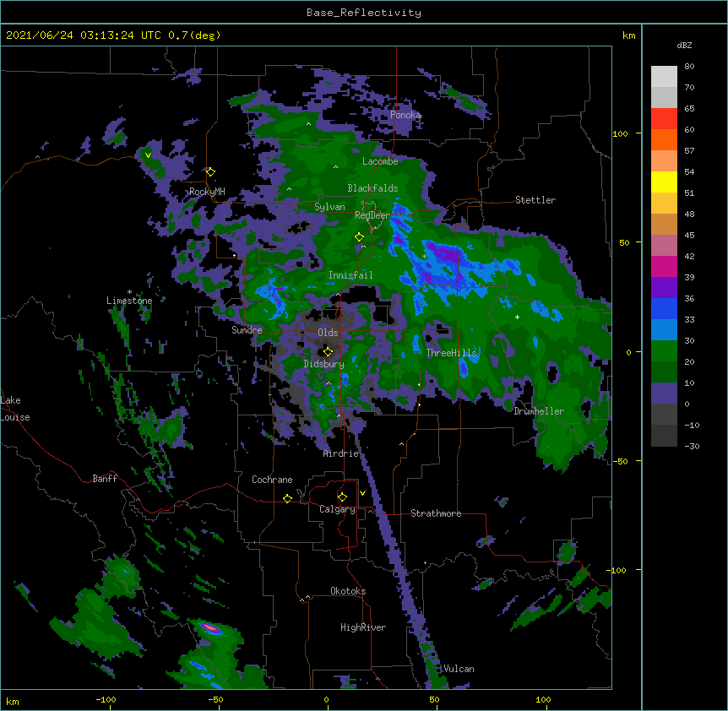This screenshot has height=711, width=728.
Task: Click the Innisfail city label
Action: [350, 275]
